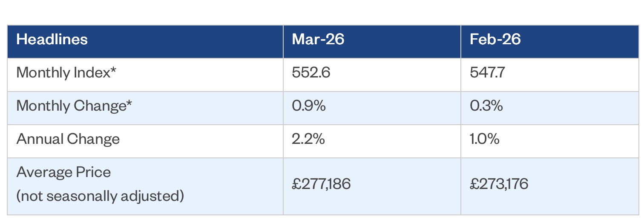Viewport: 644px width, 223px height.
Task: Select the Feb-26 column header
Action: point(495,40)
